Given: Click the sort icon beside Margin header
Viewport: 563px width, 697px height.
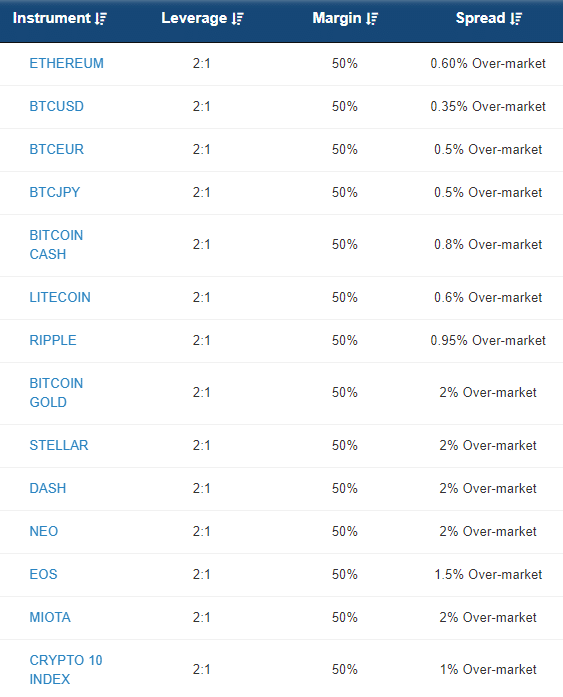Looking at the screenshot, I should coord(372,19).
